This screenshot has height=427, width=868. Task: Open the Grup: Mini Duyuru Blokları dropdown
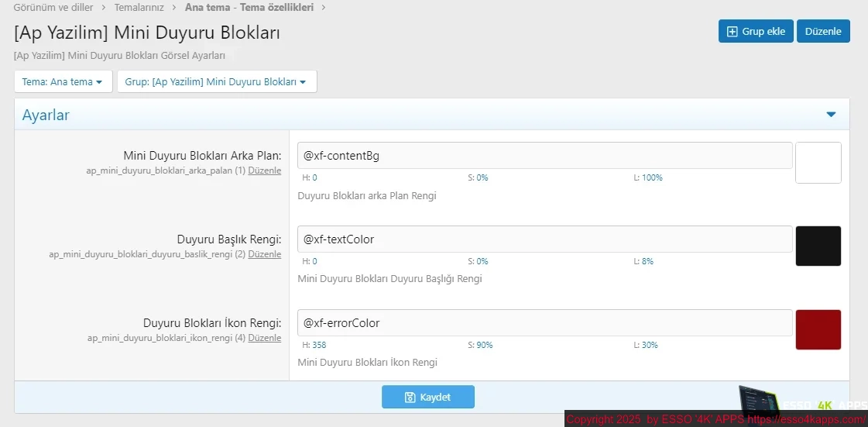pyautogui.click(x=217, y=81)
